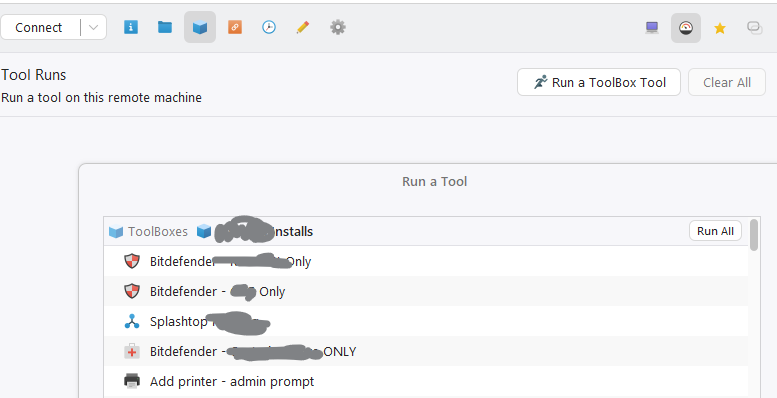The image size is (777, 398).
Task: Click the pencil notes icon
Action: 303,27
